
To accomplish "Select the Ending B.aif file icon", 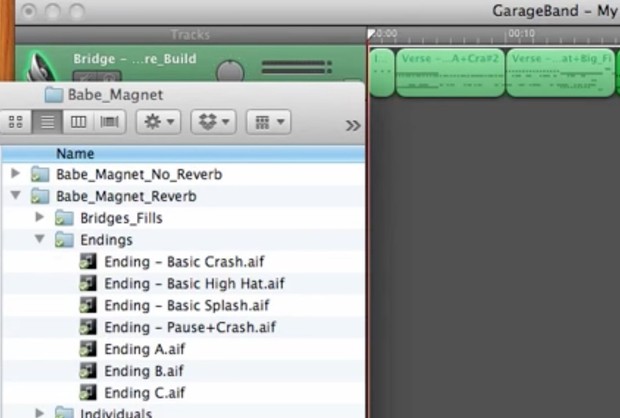I will pos(88,371).
